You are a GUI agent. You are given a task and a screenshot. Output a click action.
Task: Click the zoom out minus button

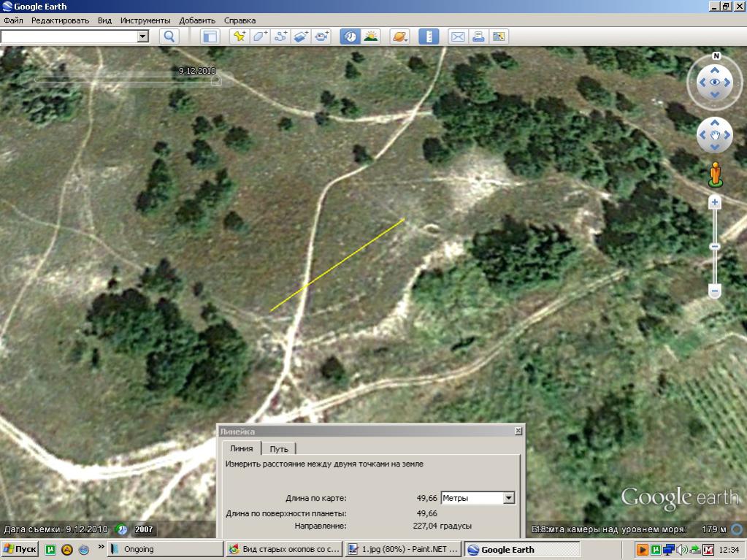[x=715, y=291]
